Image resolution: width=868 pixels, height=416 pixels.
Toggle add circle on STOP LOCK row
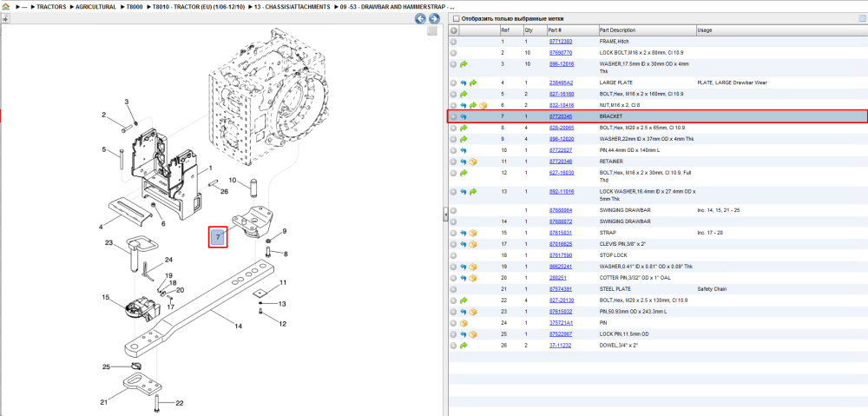[x=453, y=255]
